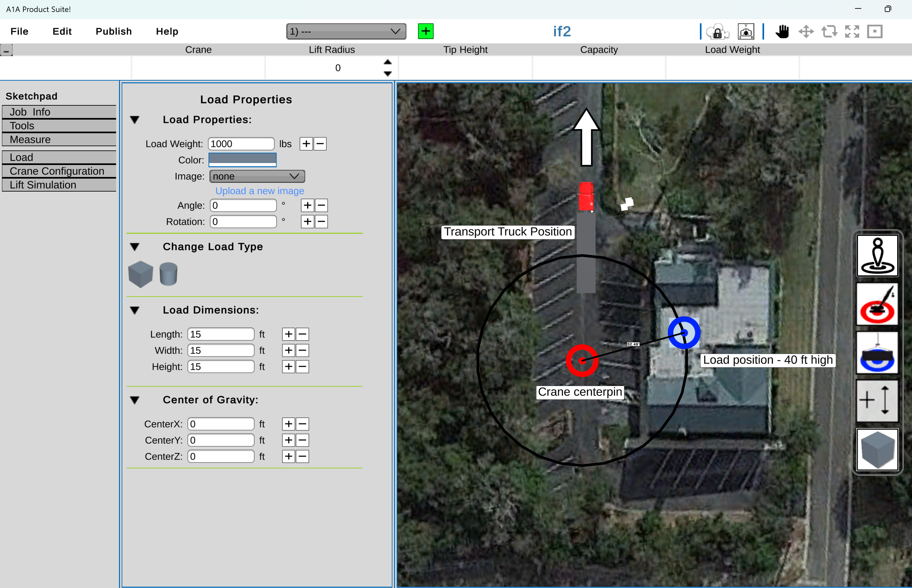Click the red crane target placement icon
Viewport: 912px width, 588px height.
click(x=877, y=304)
